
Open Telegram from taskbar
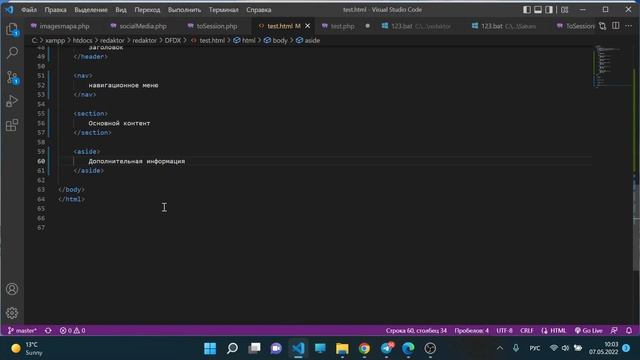coord(386,348)
